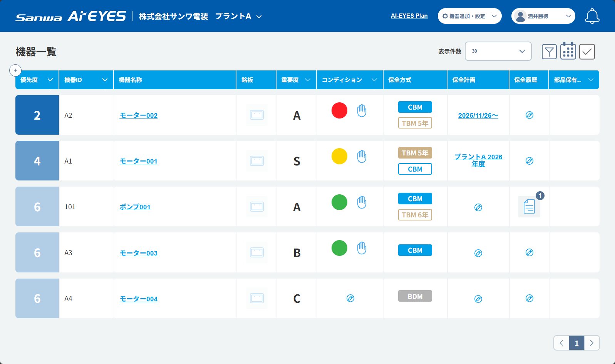This screenshot has height=364, width=615.
Task: Click TBM 5年 badge in モーター002 row
Action: [x=415, y=123]
